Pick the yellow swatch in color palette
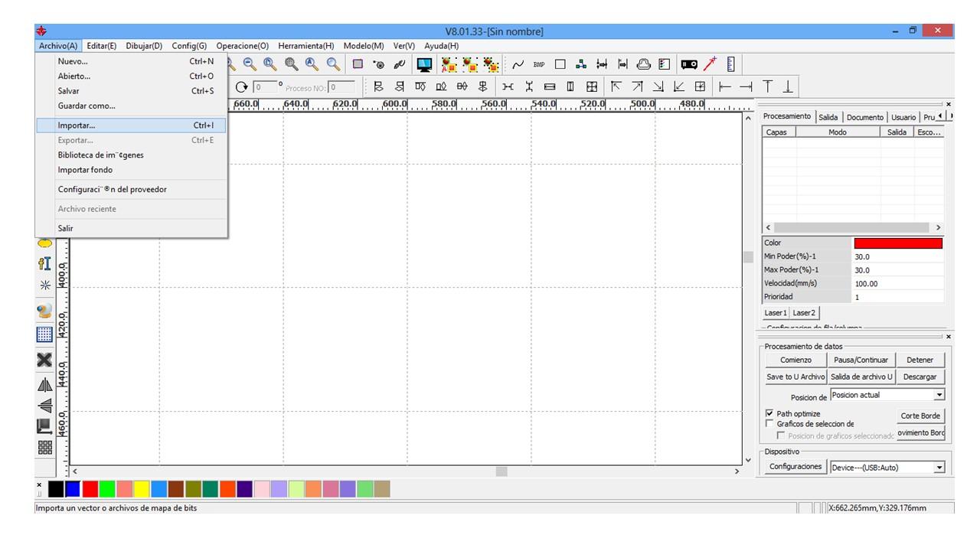The width and height of the screenshot is (980, 551). pyautogui.click(x=142, y=489)
